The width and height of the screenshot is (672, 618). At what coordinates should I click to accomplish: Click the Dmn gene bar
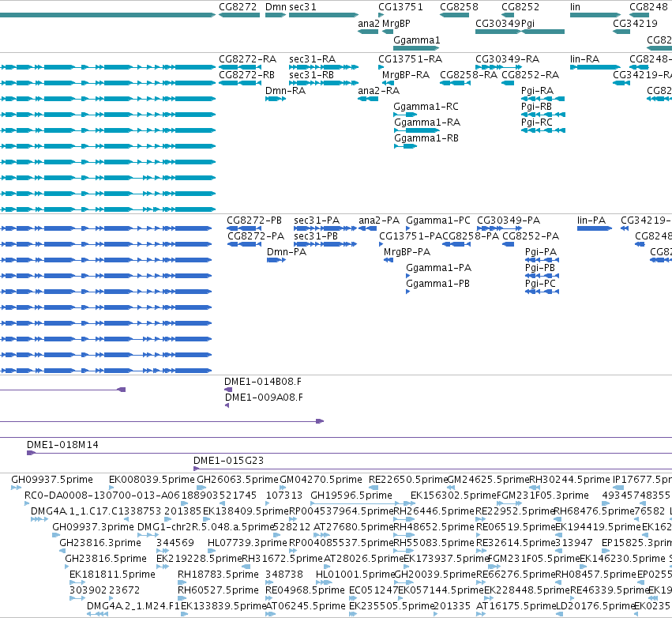[276, 15]
